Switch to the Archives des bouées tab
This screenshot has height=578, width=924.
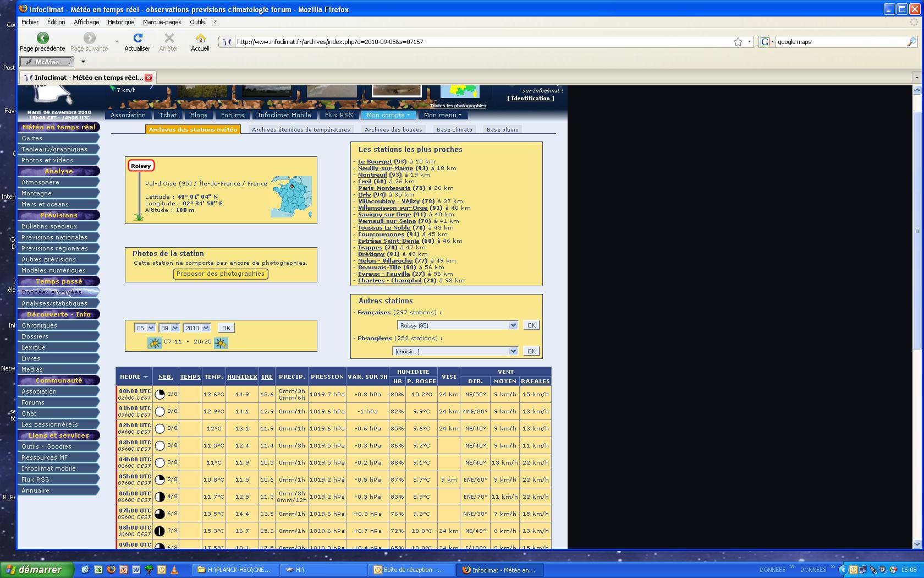393,130
